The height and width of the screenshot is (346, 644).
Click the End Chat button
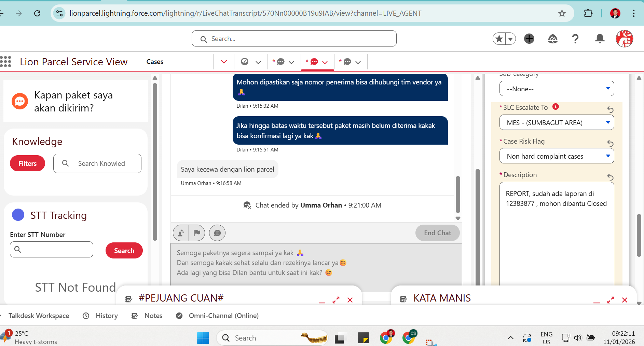coord(437,233)
